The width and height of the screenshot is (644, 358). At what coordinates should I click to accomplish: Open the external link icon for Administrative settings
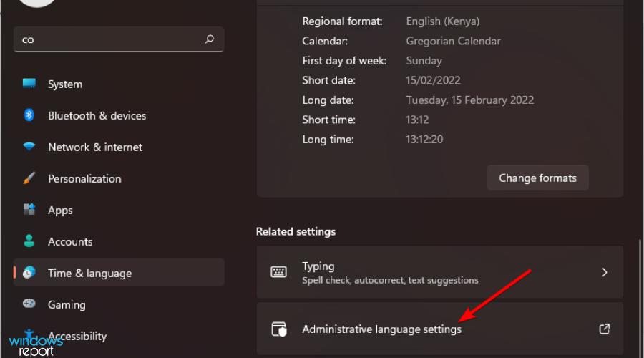[x=605, y=329]
